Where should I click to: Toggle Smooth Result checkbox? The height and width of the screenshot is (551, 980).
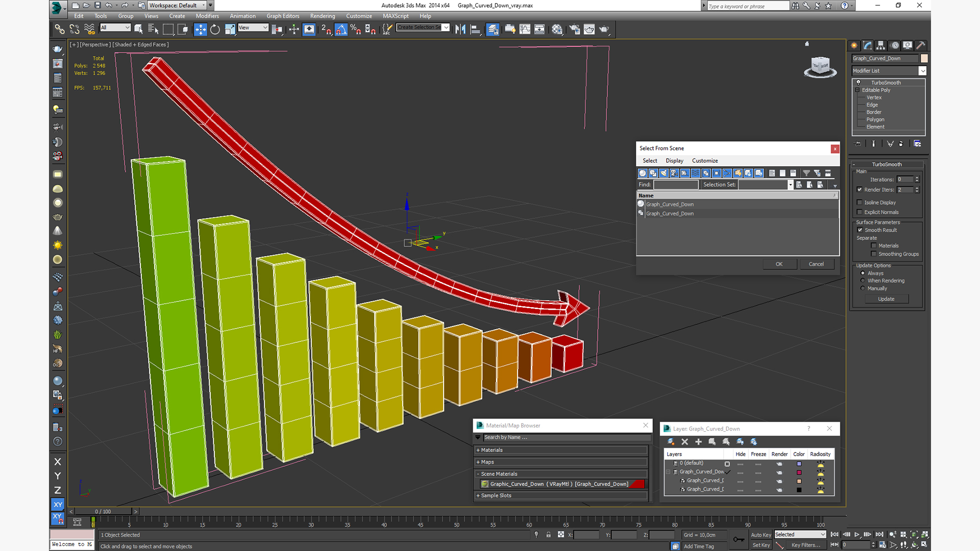point(860,230)
